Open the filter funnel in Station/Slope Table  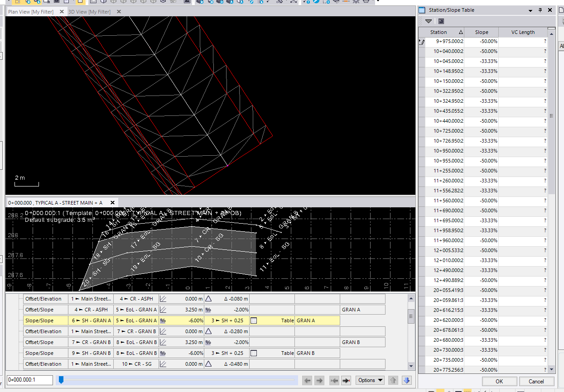428,21
